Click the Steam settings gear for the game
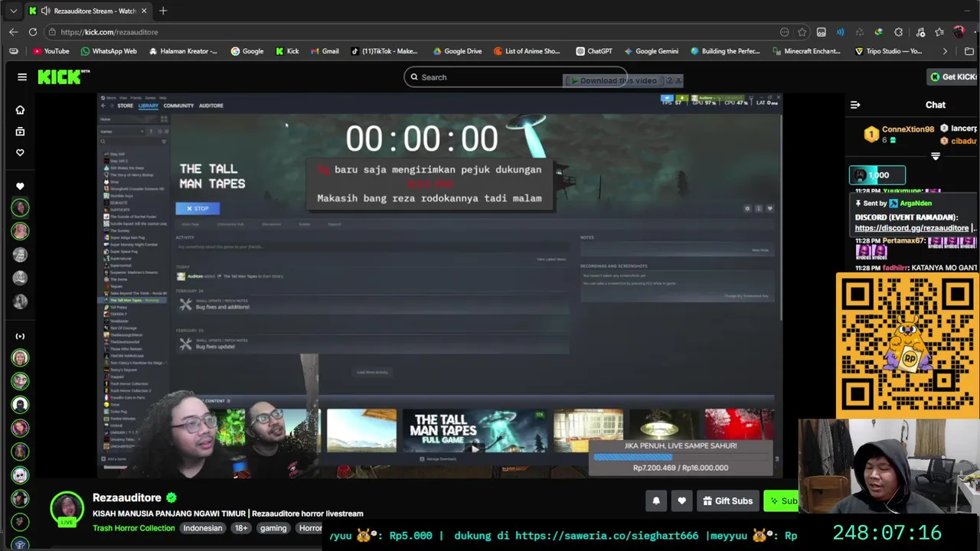The height and width of the screenshot is (551, 980). [747, 208]
